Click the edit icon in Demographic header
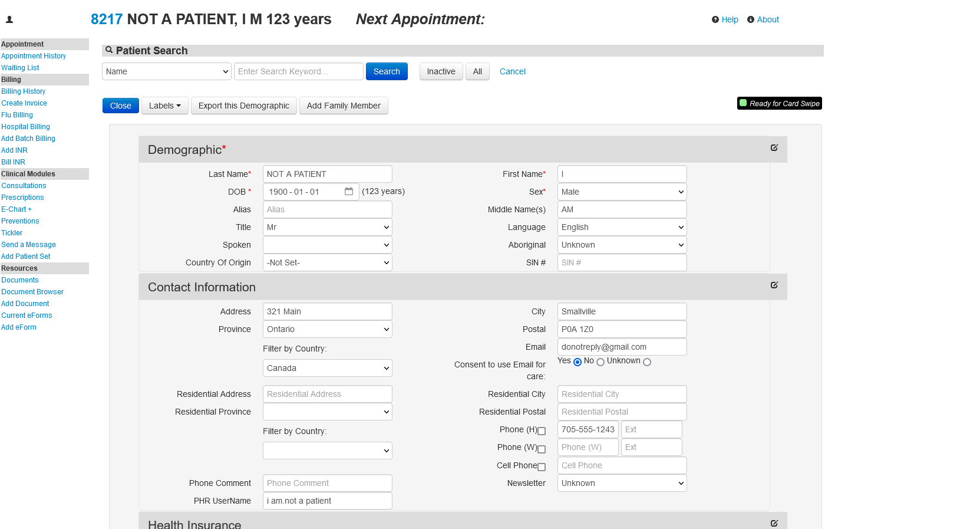This screenshot has width=980, height=529. point(774,148)
